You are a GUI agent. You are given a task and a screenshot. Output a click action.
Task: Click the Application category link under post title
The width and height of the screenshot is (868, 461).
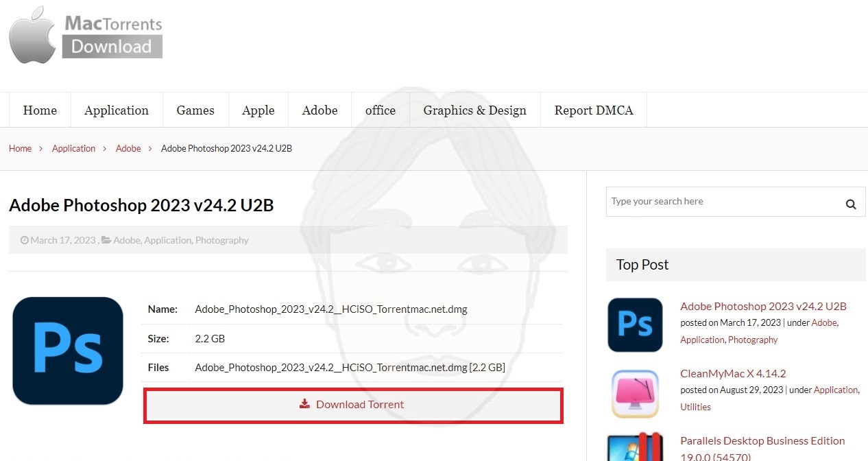168,240
